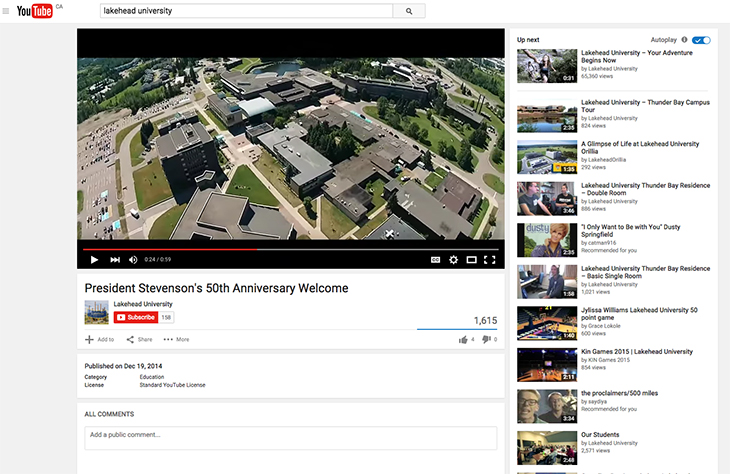Toggle closed captions
This screenshot has height=474, width=730.
pyautogui.click(x=435, y=259)
